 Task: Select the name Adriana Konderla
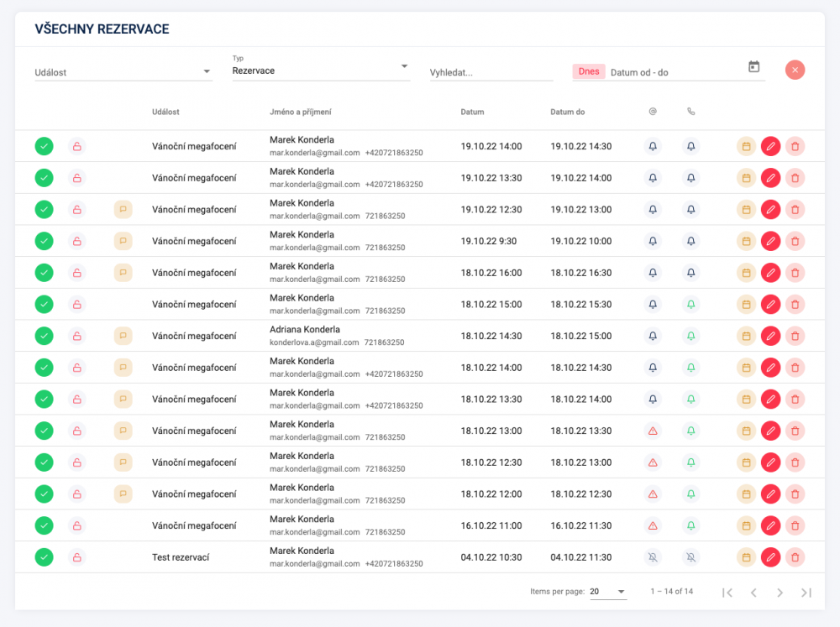pyautogui.click(x=305, y=329)
